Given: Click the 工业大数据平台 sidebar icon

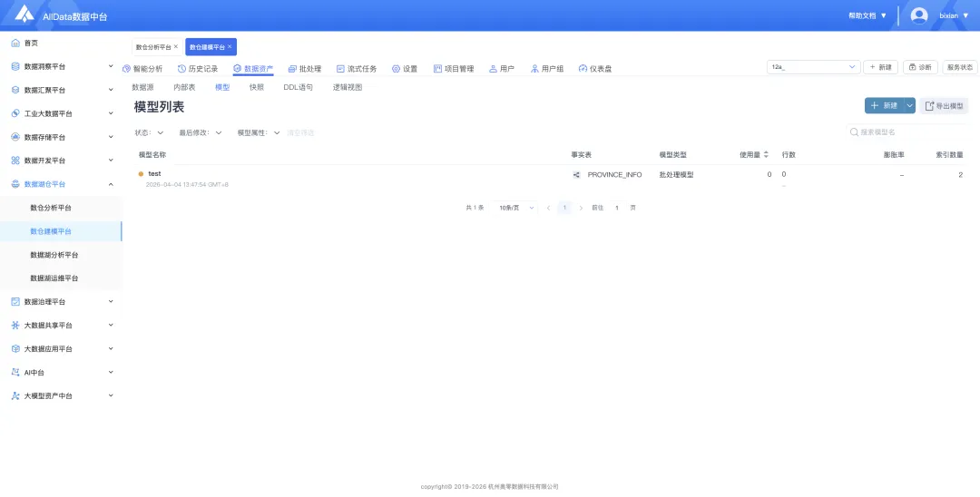Looking at the screenshot, I should pos(15,113).
